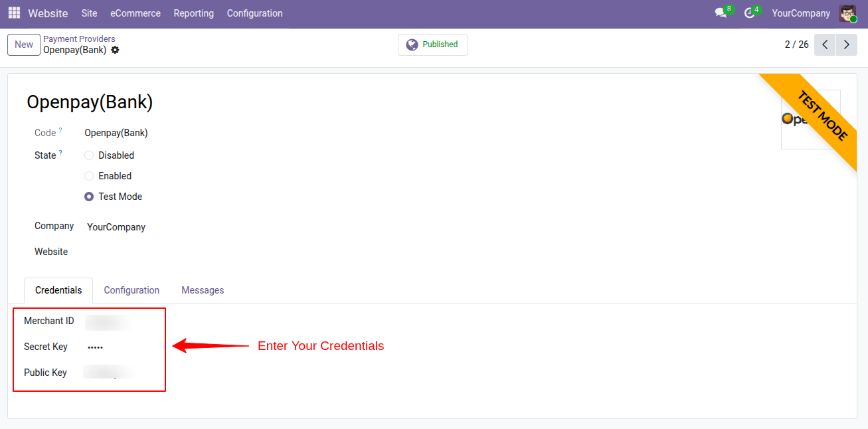868x429 pixels.
Task: Open the activities clock icon
Action: click(750, 13)
